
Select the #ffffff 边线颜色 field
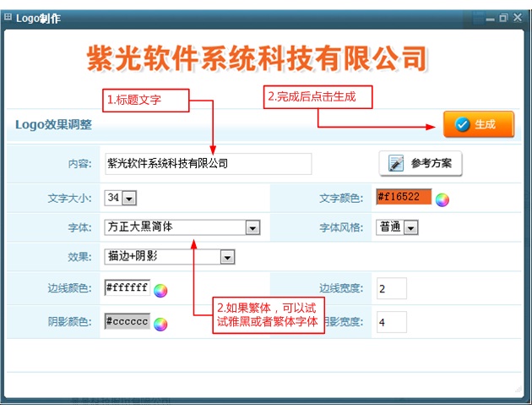click(127, 288)
